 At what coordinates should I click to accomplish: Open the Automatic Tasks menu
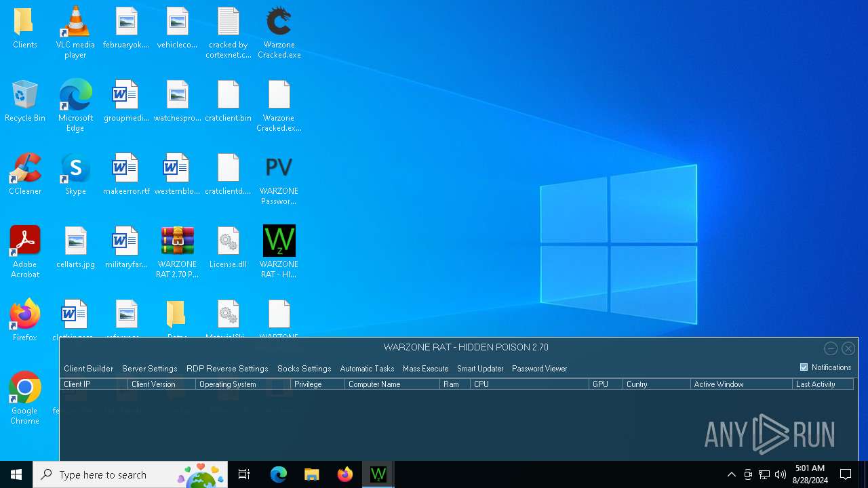click(x=367, y=369)
